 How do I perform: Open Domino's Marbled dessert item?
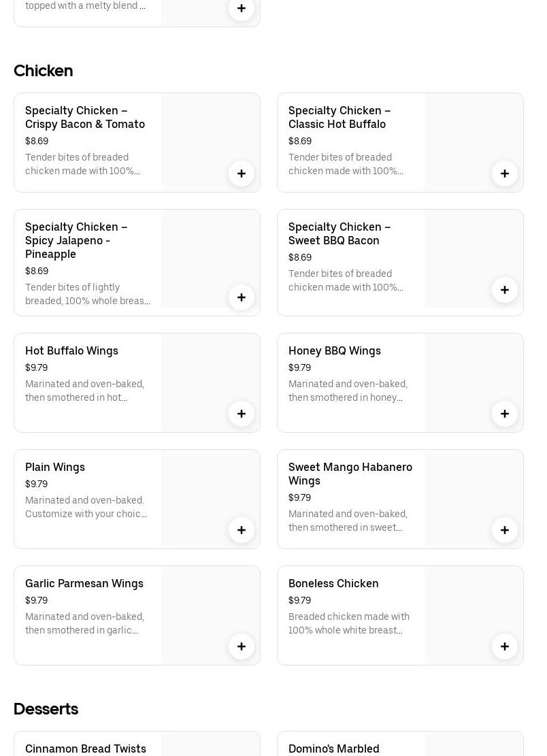pos(334,748)
